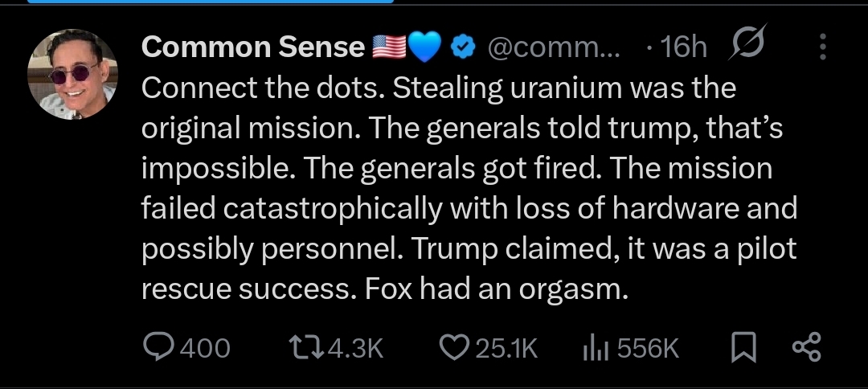
Task: Tap the share icon on the tweet
Action: 806,347
